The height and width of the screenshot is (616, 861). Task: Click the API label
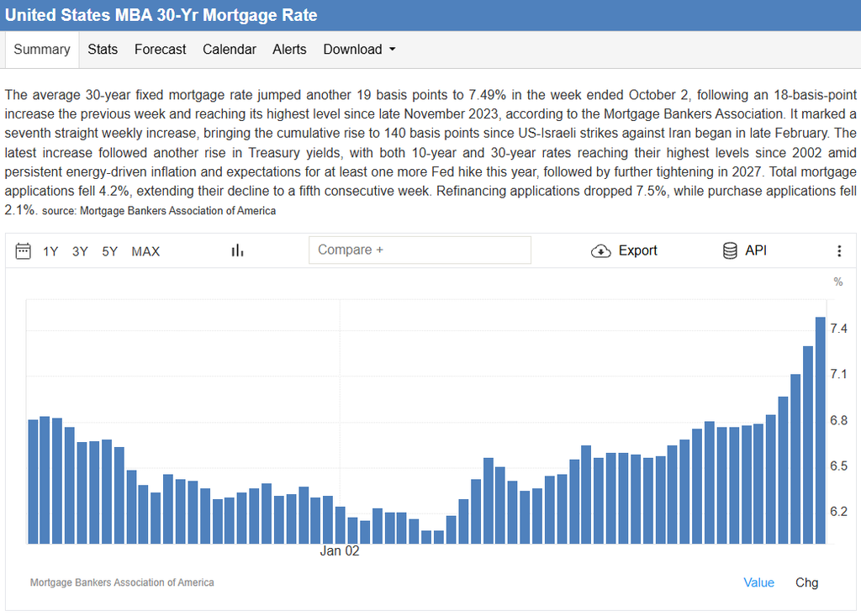[x=756, y=250]
